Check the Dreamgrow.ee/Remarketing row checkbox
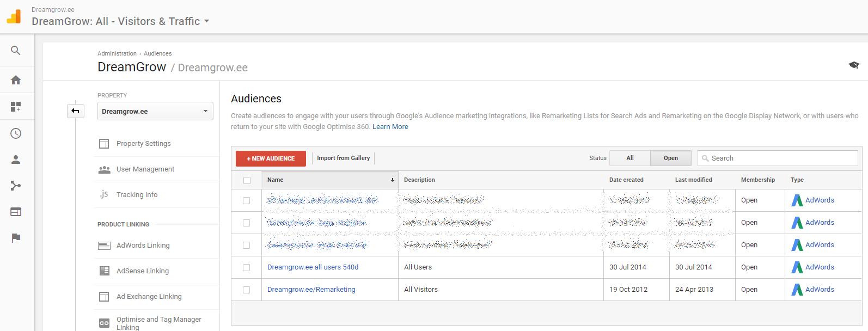This screenshot has width=868, height=331. pos(246,290)
